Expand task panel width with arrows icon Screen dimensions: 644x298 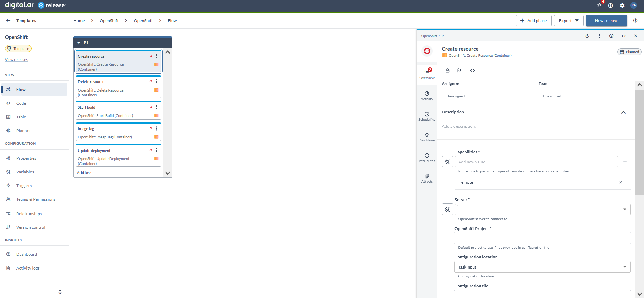point(624,36)
